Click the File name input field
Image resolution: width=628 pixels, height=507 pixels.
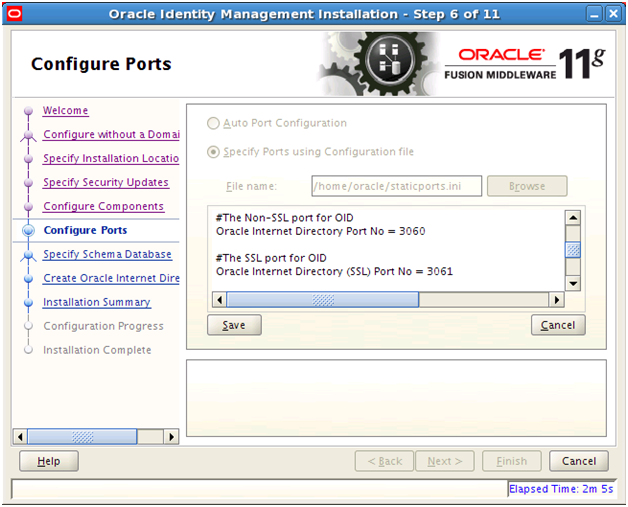397,186
